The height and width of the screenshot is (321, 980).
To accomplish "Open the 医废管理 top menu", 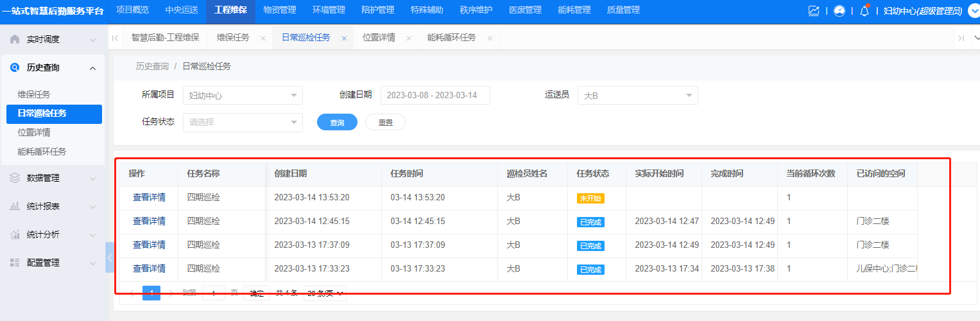I will [x=525, y=10].
